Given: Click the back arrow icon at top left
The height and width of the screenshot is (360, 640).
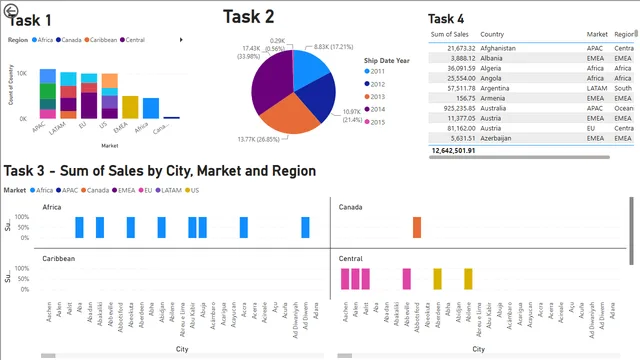Looking at the screenshot, I should tap(11, 11).
